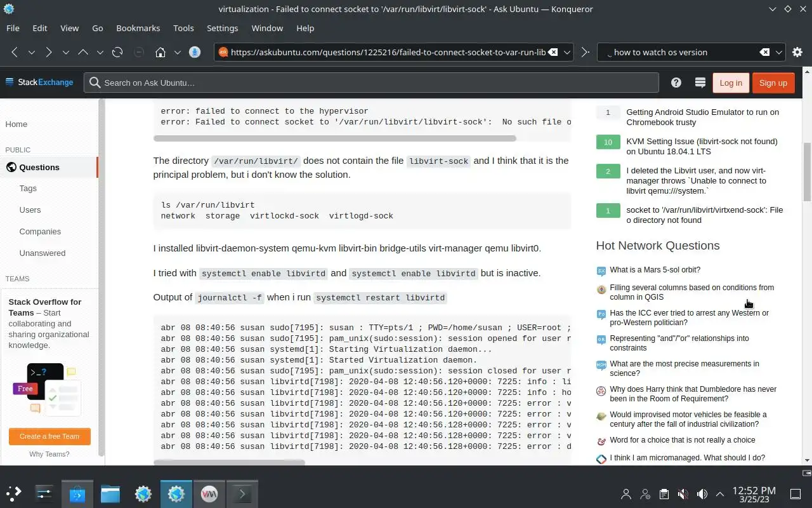
Task: Go up one level with the up arrow
Action: [82, 52]
